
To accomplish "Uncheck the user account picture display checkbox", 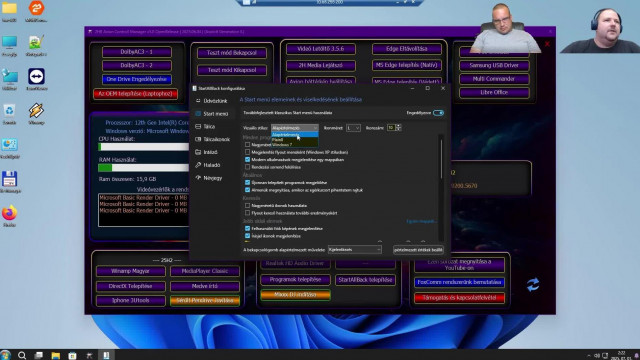I will pos(247,228).
